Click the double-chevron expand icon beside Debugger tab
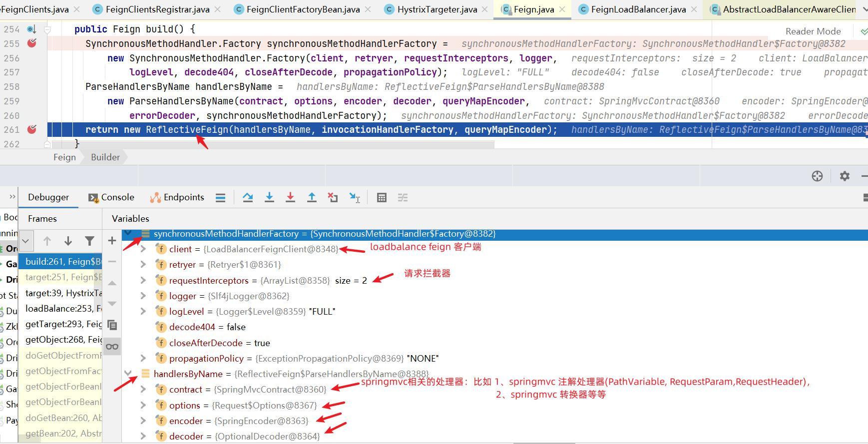This screenshot has width=868, height=444. (12, 197)
